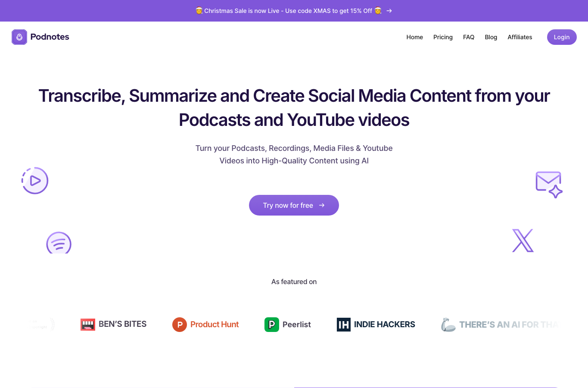The image size is (588, 388).
Task: Click the Christmas Sale banner text
Action: click(288, 11)
